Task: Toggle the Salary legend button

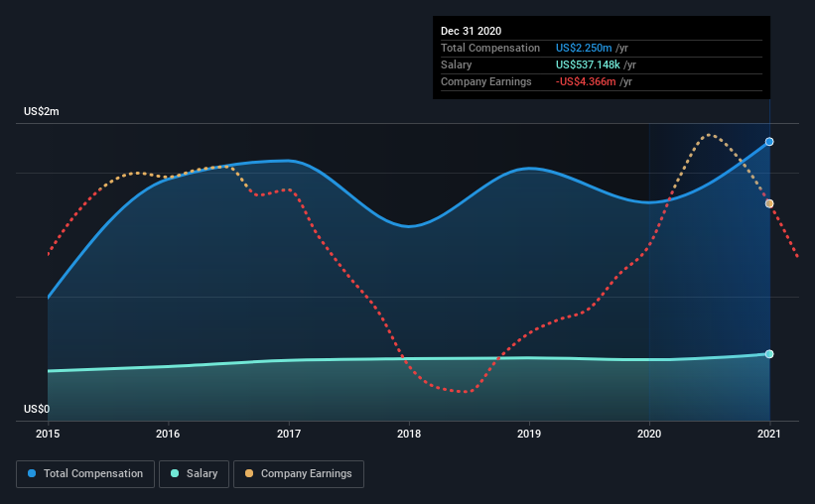Action: click(194, 474)
